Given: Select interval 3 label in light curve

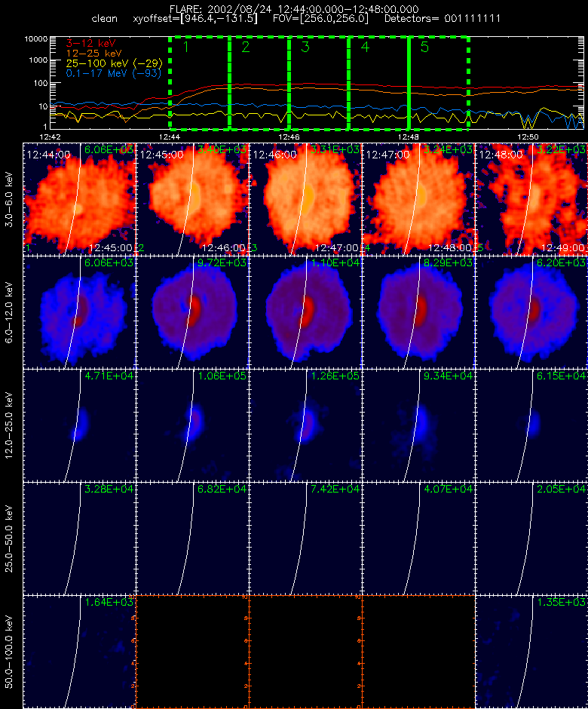Looking at the screenshot, I should (305, 47).
